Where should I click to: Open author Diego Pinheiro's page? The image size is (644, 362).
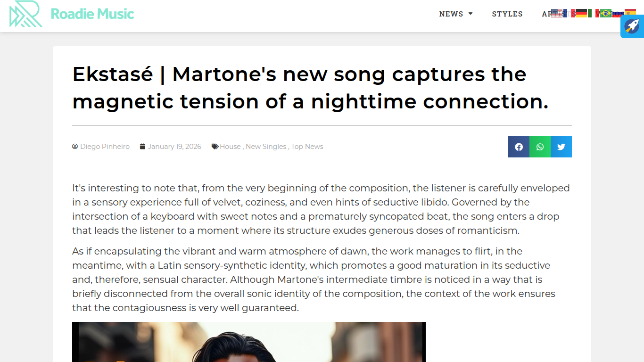[x=105, y=147]
